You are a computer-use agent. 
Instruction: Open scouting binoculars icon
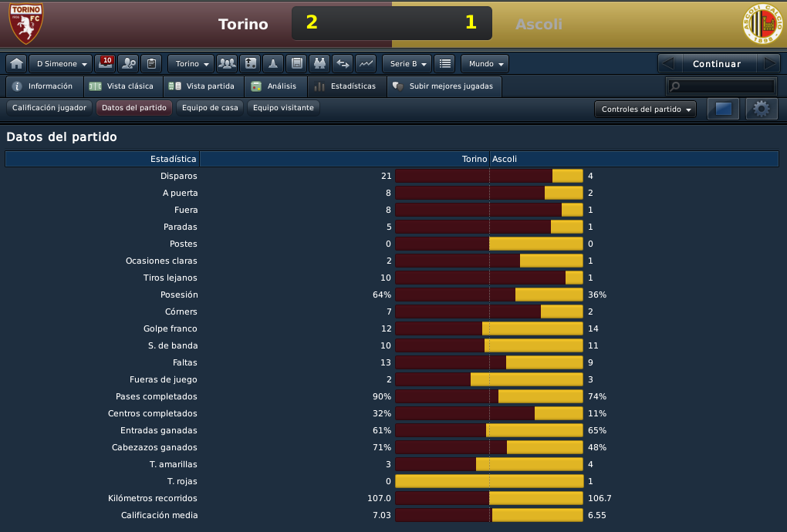(319, 64)
